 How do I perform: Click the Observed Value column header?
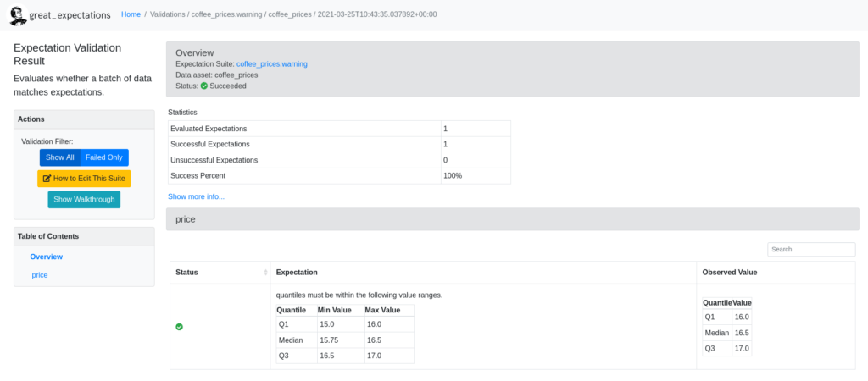click(x=729, y=273)
